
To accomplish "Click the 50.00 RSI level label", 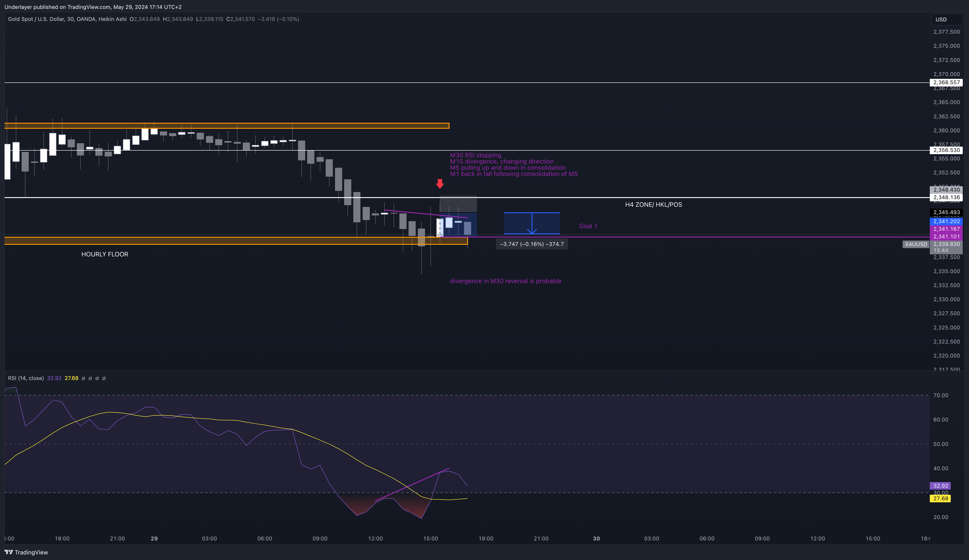I will tap(940, 444).
